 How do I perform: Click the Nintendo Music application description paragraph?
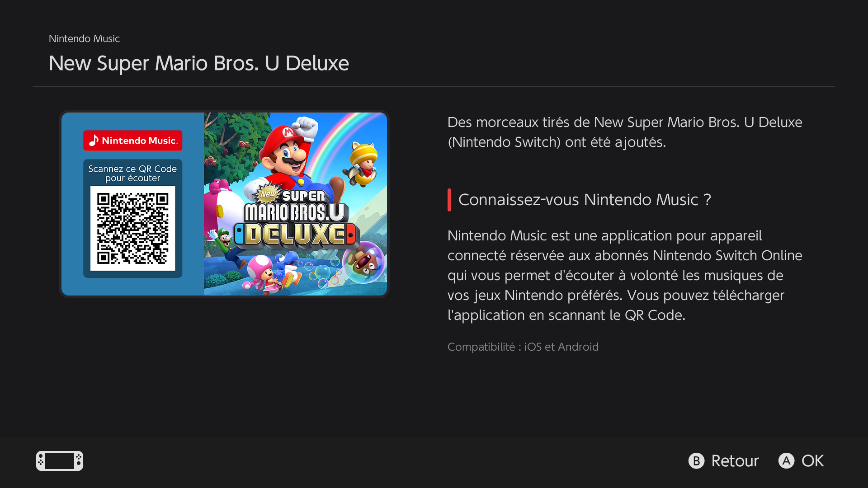625,275
